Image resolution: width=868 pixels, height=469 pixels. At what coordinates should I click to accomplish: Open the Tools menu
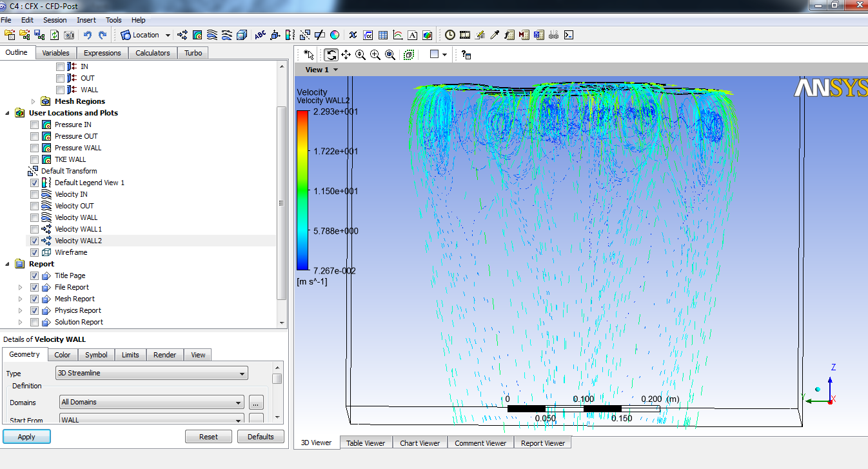pyautogui.click(x=113, y=20)
